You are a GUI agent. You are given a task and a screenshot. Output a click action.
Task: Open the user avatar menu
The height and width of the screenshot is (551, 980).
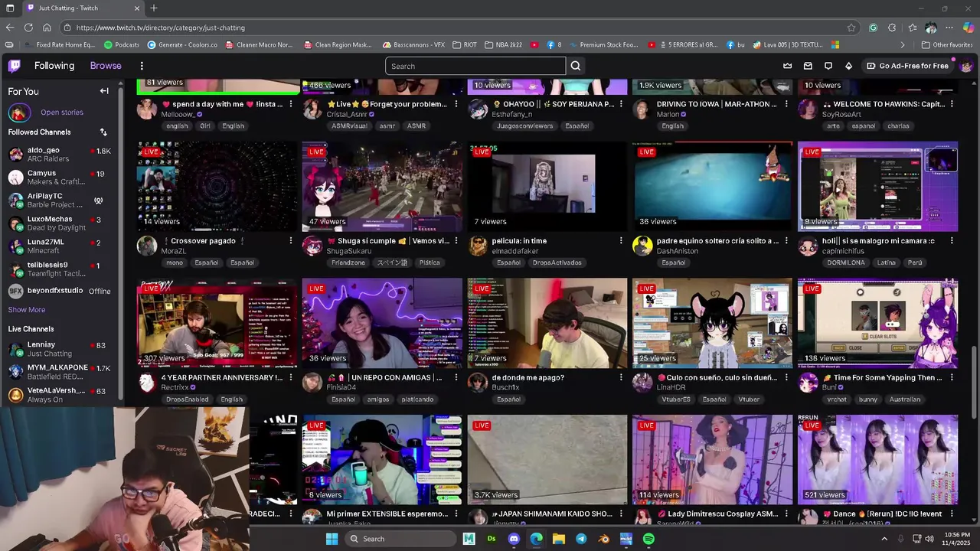(x=966, y=66)
